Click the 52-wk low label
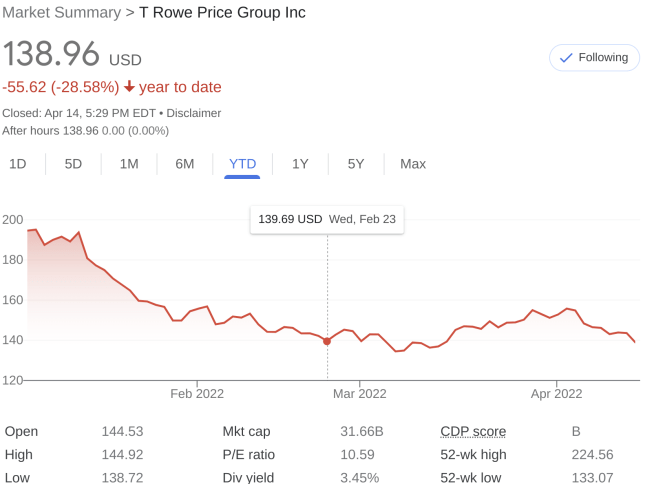654x484 pixels. [471, 477]
